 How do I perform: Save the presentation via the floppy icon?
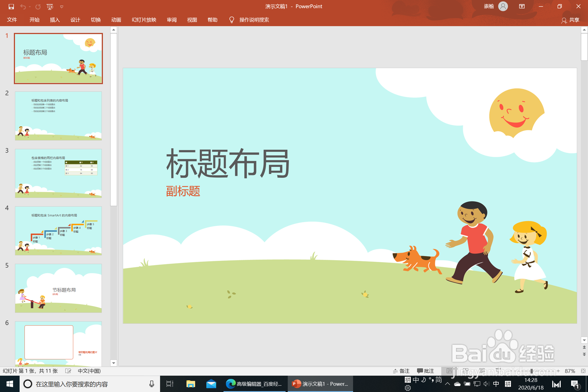coord(11,7)
